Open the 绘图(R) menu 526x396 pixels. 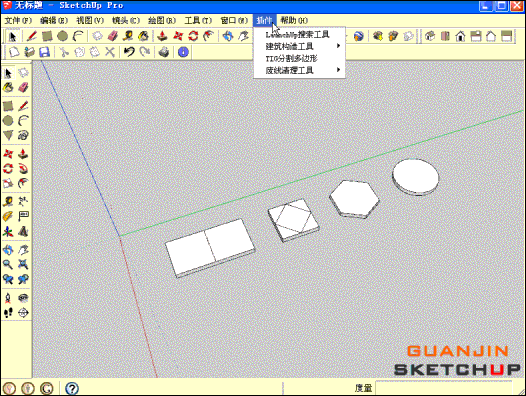pos(162,20)
